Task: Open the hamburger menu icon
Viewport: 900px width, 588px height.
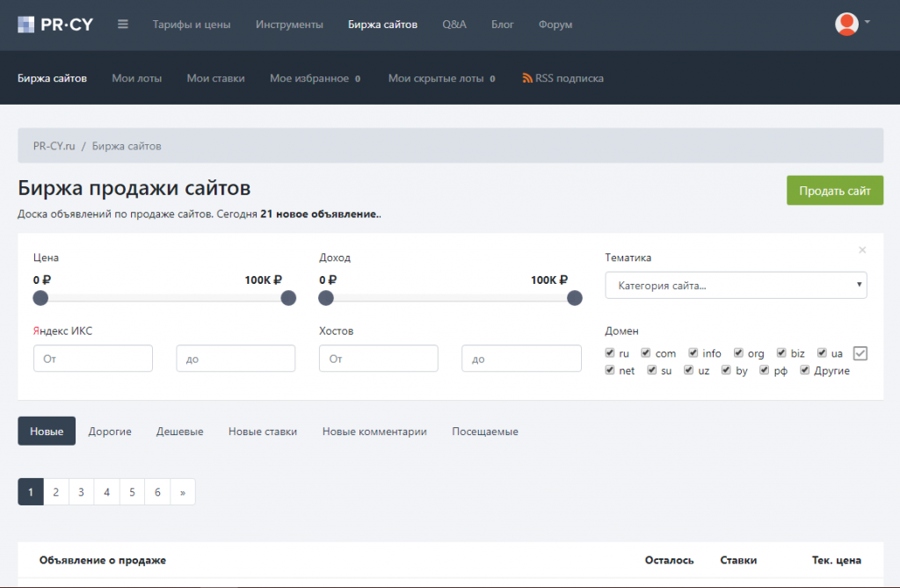Action: (123, 25)
